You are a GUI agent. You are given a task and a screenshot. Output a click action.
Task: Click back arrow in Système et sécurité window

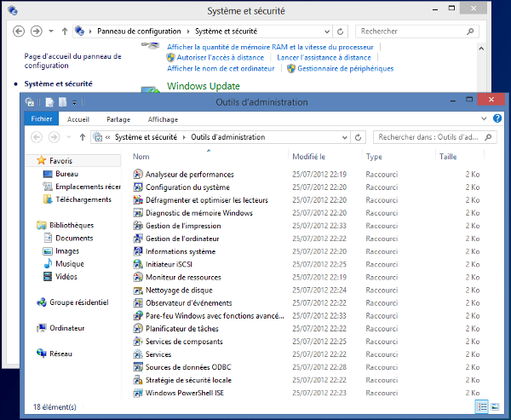[19, 32]
